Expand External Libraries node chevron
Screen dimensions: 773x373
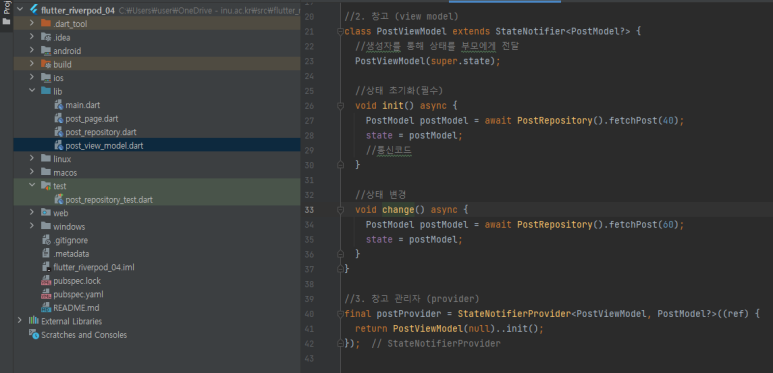tap(20, 321)
